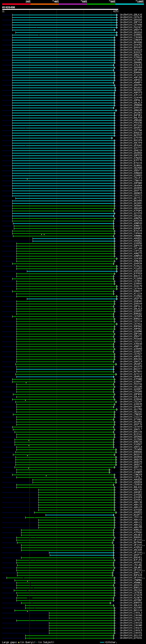The width and height of the screenshot is (146, 644).
Task: Click the white query sequence bar
Action: (60, 9)
